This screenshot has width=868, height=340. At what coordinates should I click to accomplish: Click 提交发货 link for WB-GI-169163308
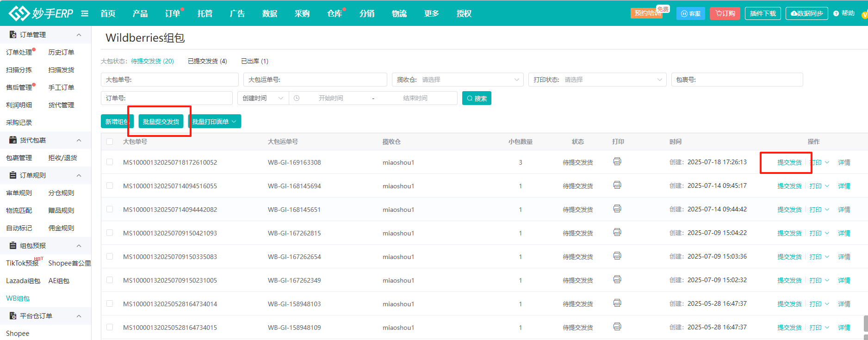click(x=789, y=162)
